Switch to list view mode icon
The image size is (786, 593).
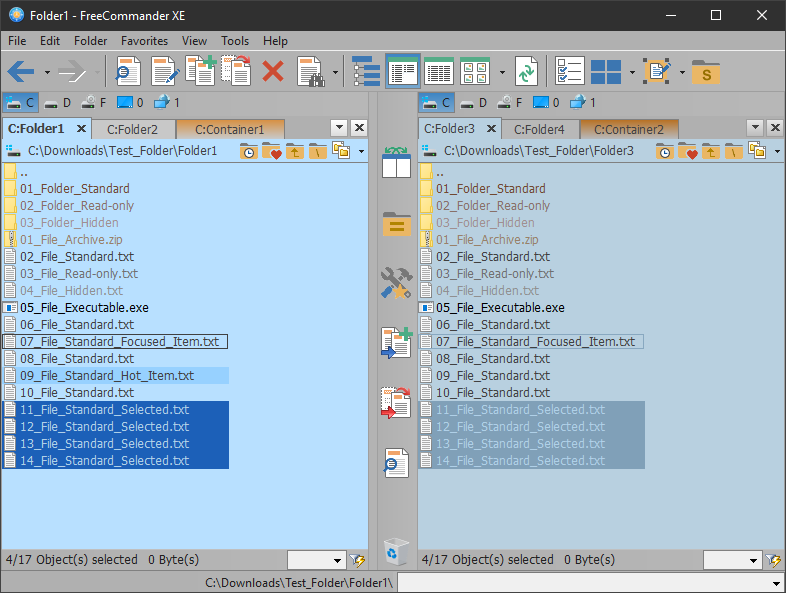pyautogui.click(x=403, y=71)
